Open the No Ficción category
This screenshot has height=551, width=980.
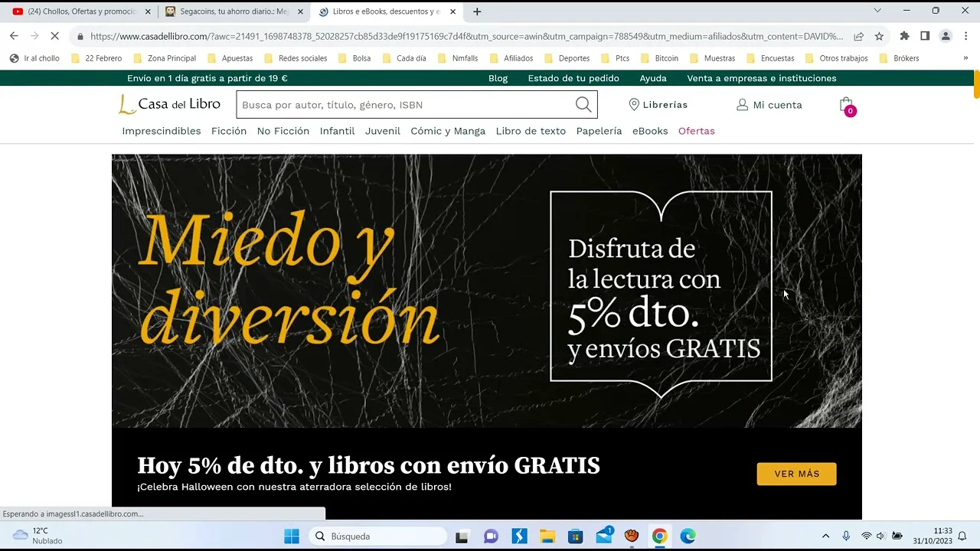[283, 131]
